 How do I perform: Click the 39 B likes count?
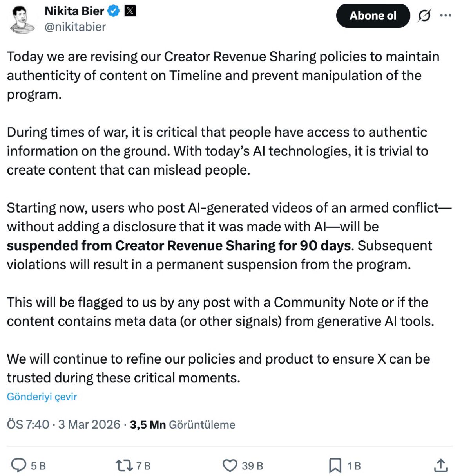click(252, 466)
